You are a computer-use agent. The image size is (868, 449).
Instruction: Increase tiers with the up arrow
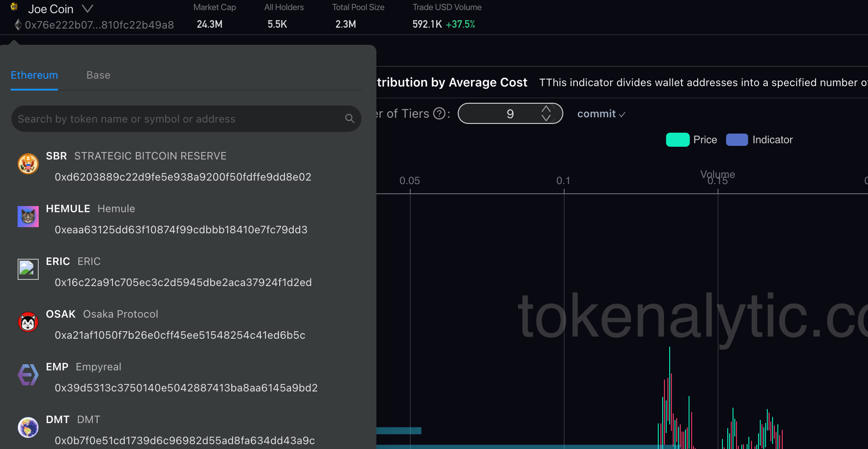[x=546, y=109]
